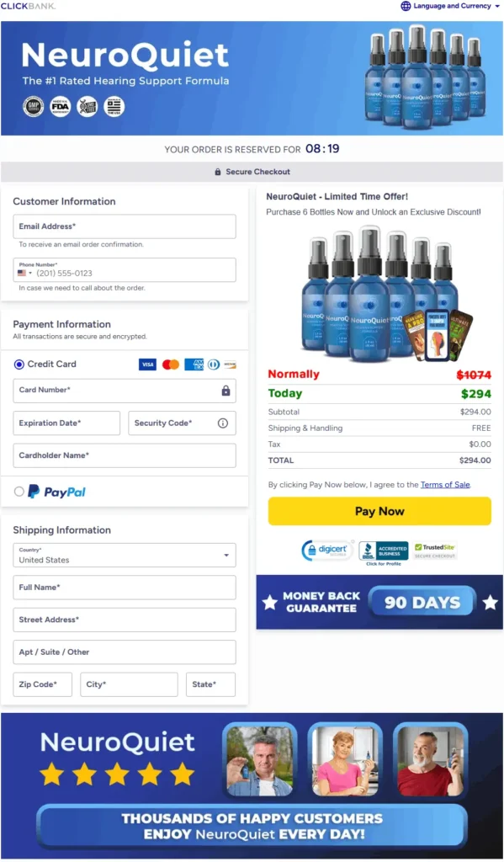The image size is (504, 862).
Task: Click the security code info icon
Action: point(223,423)
